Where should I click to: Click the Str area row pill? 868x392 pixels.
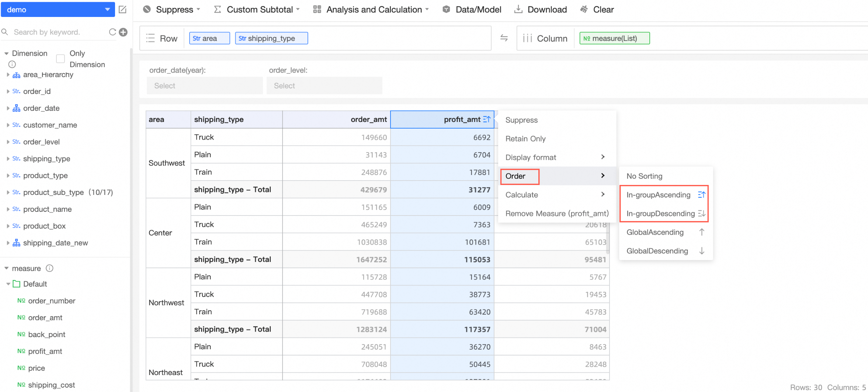209,38
